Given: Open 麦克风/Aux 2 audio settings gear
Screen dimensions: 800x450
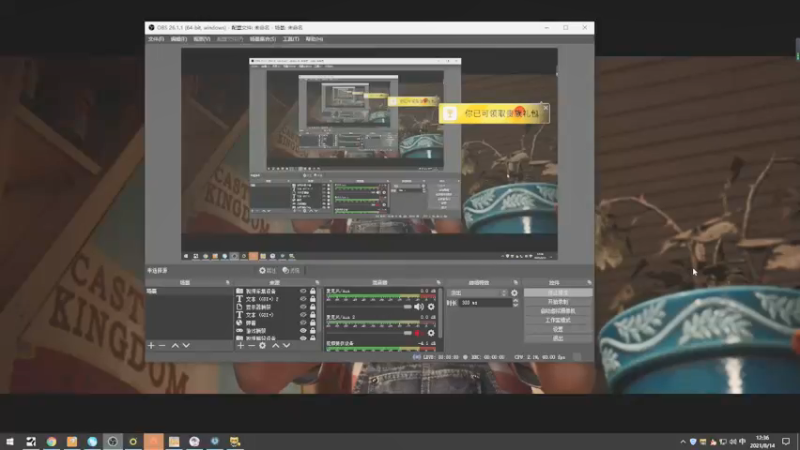Looking at the screenshot, I should (x=431, y=333).
